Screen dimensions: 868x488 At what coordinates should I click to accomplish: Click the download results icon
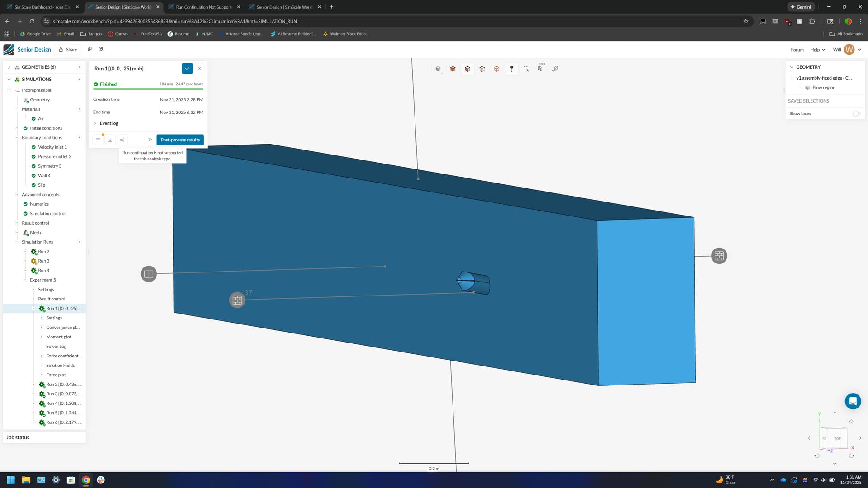coord(110,140)
